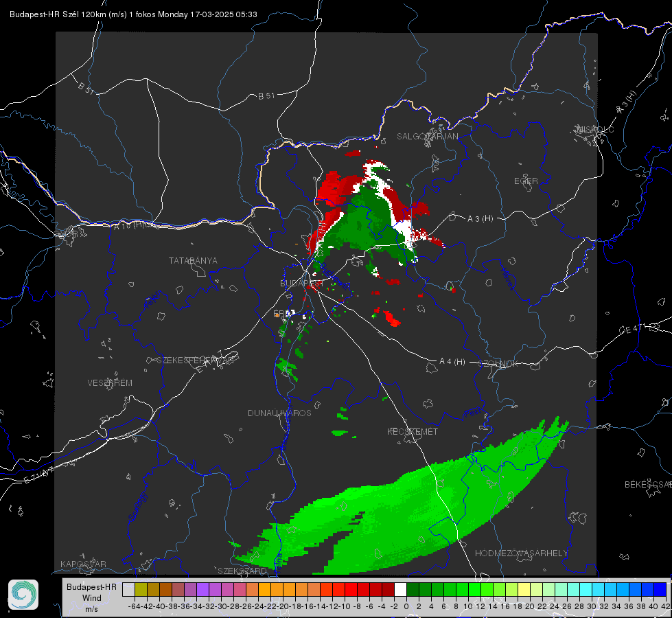
Task: Select the TATABÁNYA city label
Action: (193, 261)
